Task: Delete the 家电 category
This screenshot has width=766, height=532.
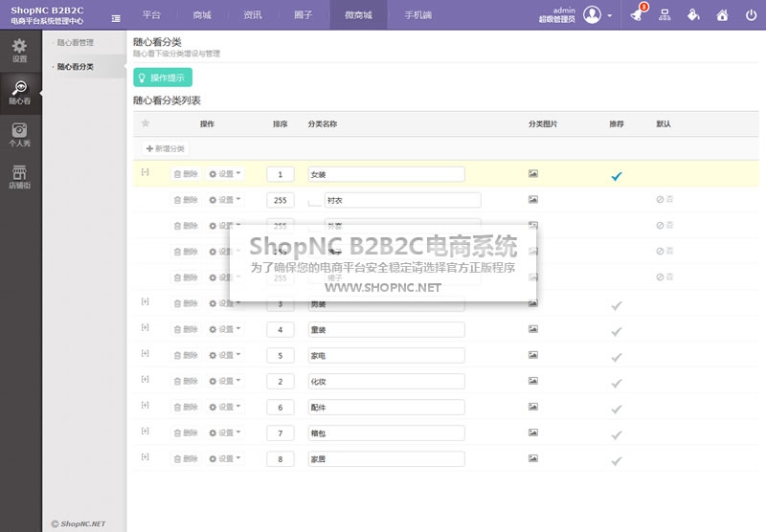Action: [x=186, y=355]
